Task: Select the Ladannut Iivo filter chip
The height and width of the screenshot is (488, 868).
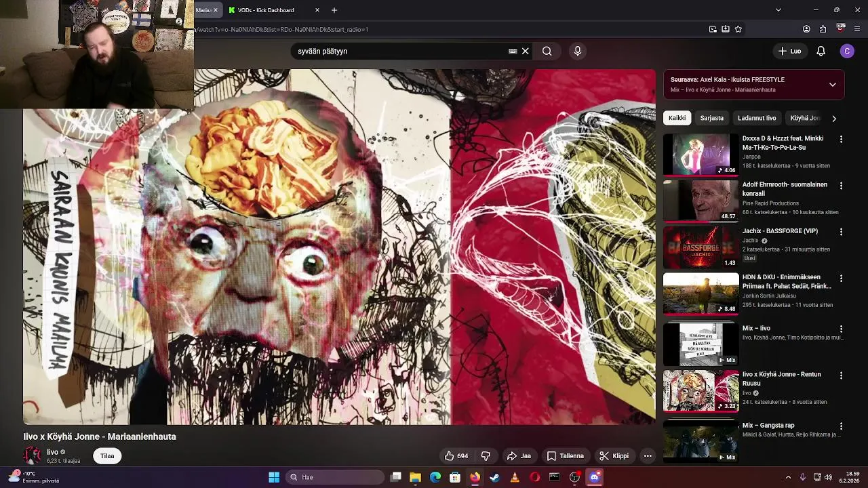Action: (757, 118)
